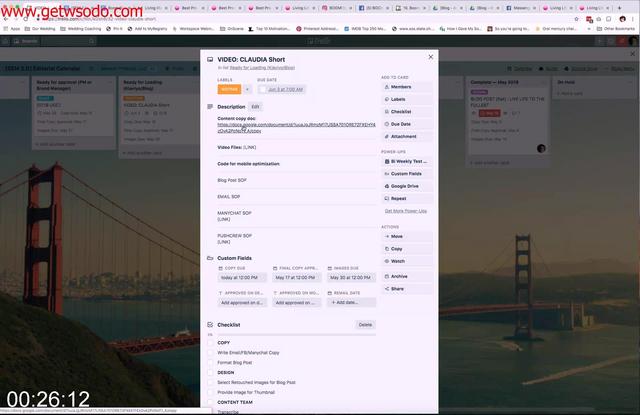Click the Custom Fields section icon

pos(210,258)
